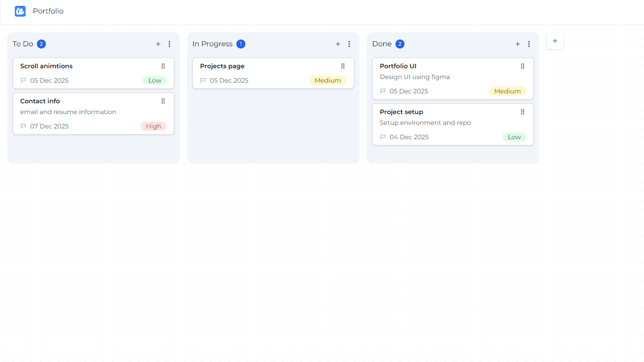
Task: Click drag handle on Portfolio UI card
Action: coord(523,66)
